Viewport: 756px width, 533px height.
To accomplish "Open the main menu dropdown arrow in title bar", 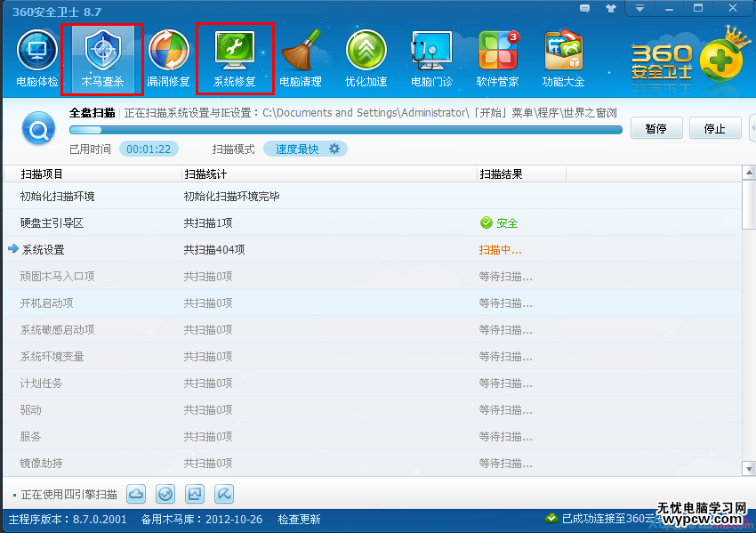I will click(x=639, y=8).
